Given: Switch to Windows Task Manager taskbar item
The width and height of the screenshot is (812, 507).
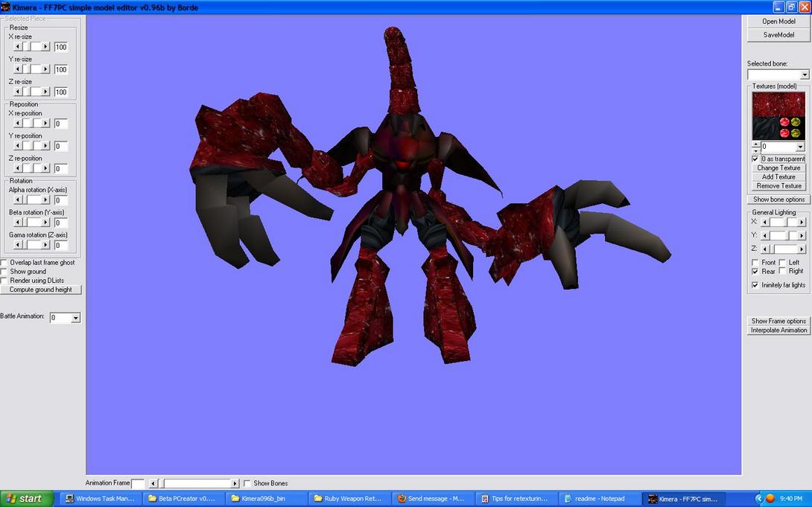Looking at the screenshot, I should (x=101, y=499).
